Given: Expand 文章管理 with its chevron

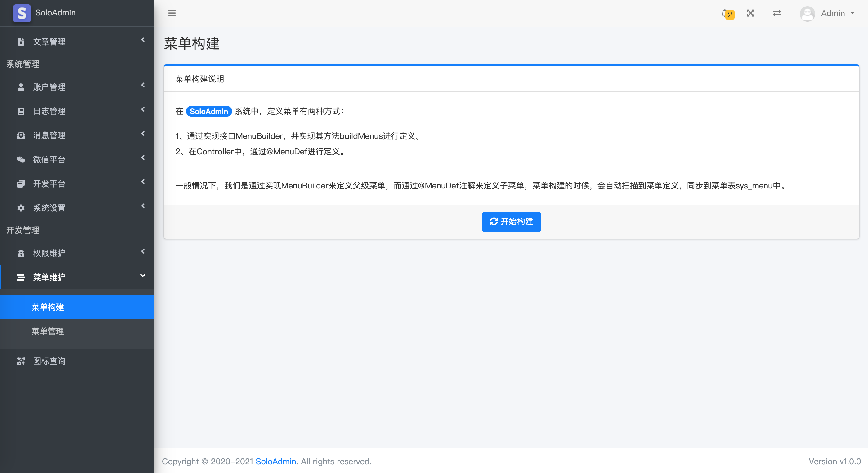Looking at the screenshot, I should pos(143,40).
